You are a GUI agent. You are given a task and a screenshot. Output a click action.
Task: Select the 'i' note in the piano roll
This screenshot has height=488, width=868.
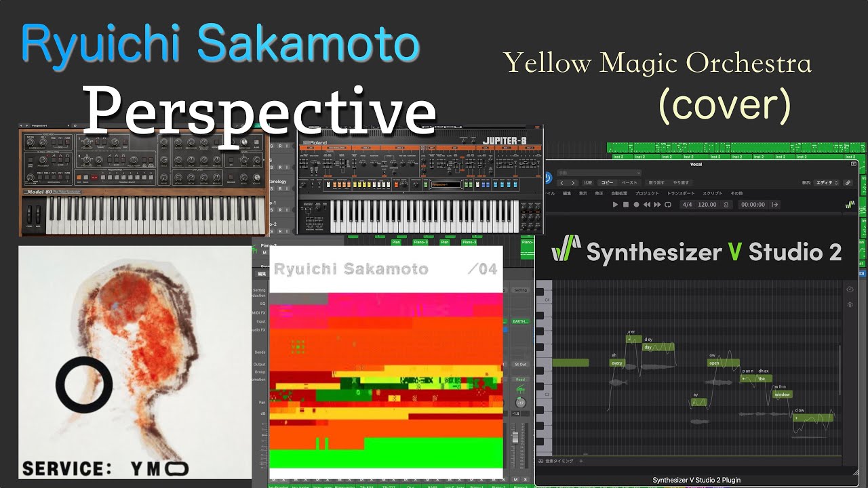pos(698,402)
